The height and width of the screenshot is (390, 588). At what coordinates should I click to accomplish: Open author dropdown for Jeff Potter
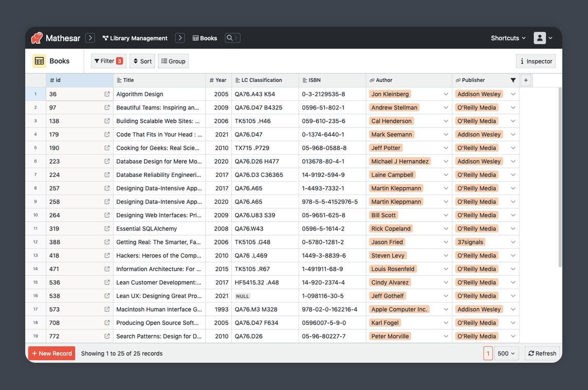(446, 148)
